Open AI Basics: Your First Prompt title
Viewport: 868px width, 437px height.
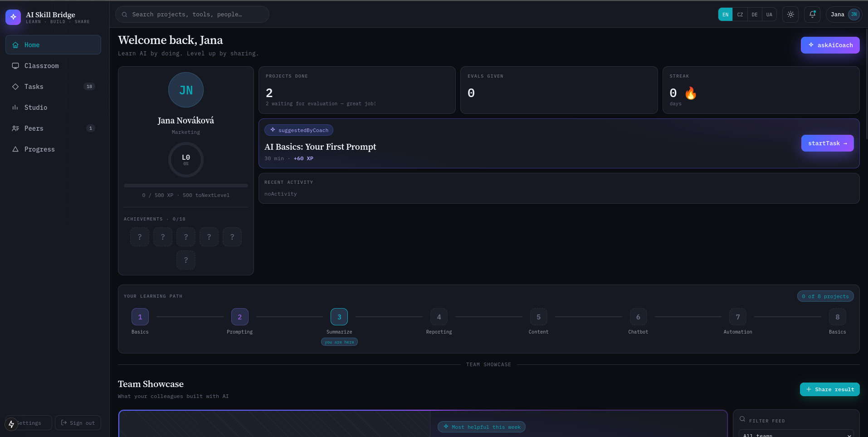[320, 147]
